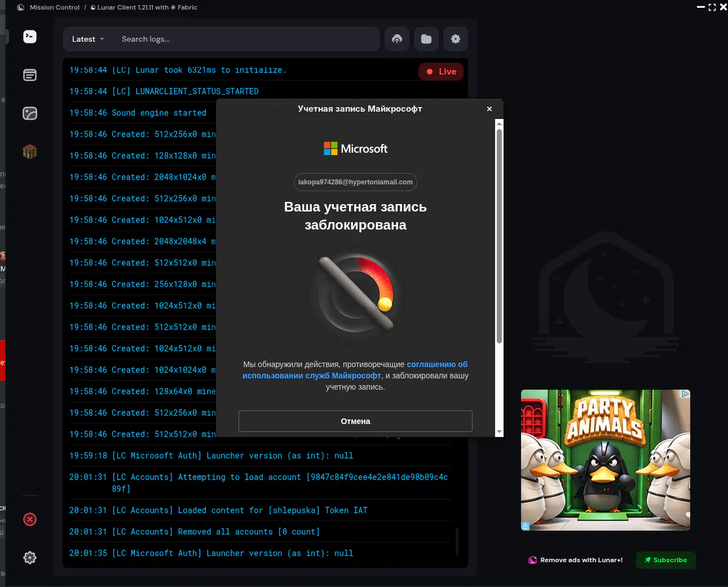Upload logs with the cloud upload button

(x=397, y=39)
